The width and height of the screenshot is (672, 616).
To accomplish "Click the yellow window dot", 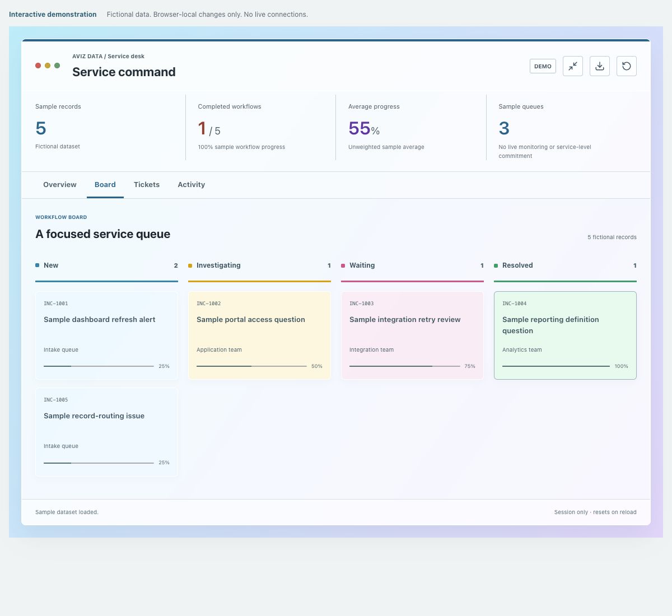I will point(48,66).
